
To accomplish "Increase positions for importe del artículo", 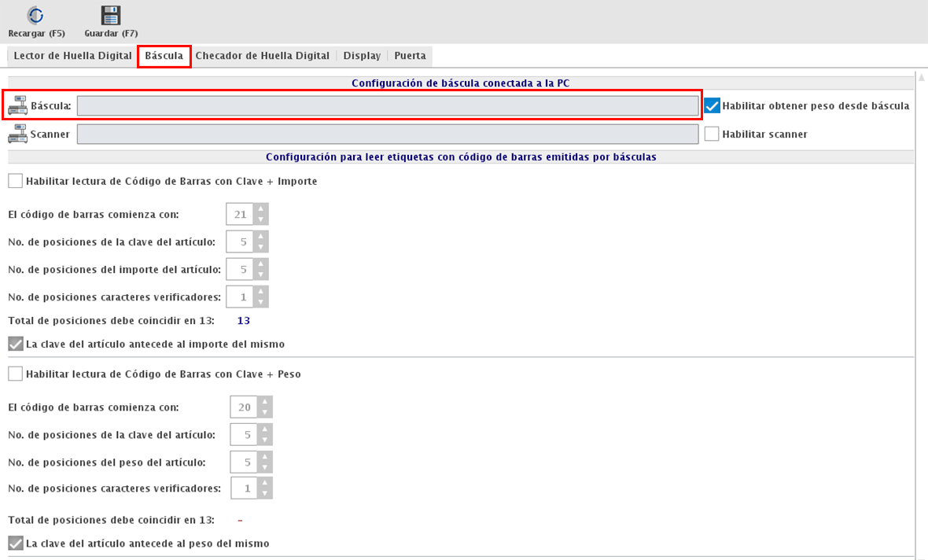I will 261,264.
